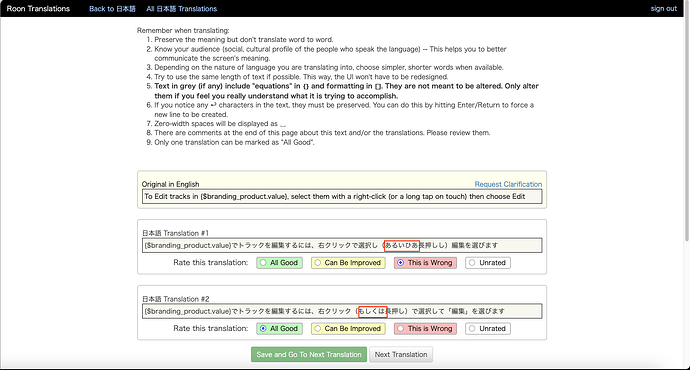Click into Translation #2 text field

coord(342,311)
